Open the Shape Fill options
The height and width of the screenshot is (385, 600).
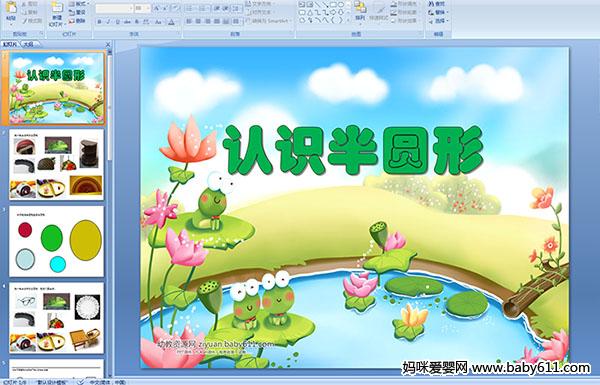pos(404,4)
